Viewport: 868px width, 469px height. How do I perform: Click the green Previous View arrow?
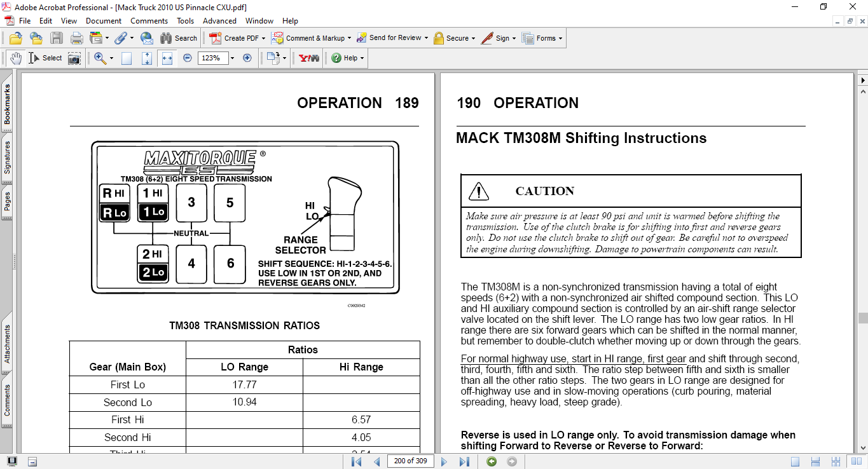click(x=492, y=461)
